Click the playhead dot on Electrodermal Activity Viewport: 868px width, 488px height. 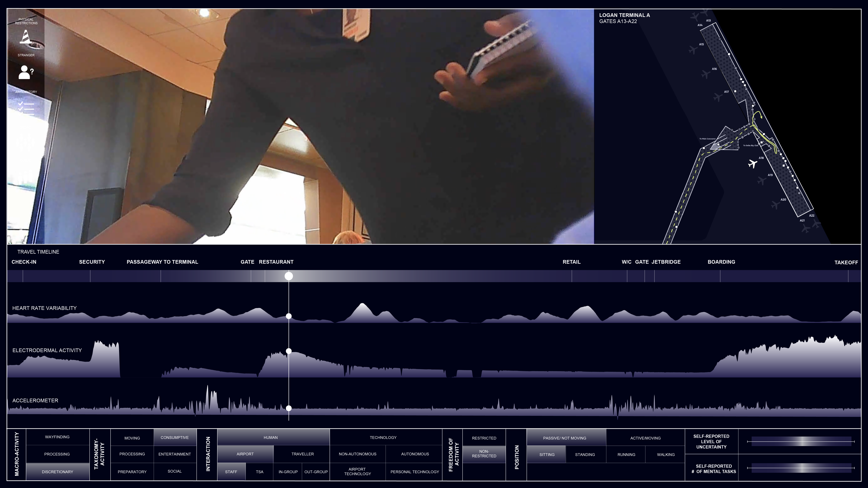[289, 351]
